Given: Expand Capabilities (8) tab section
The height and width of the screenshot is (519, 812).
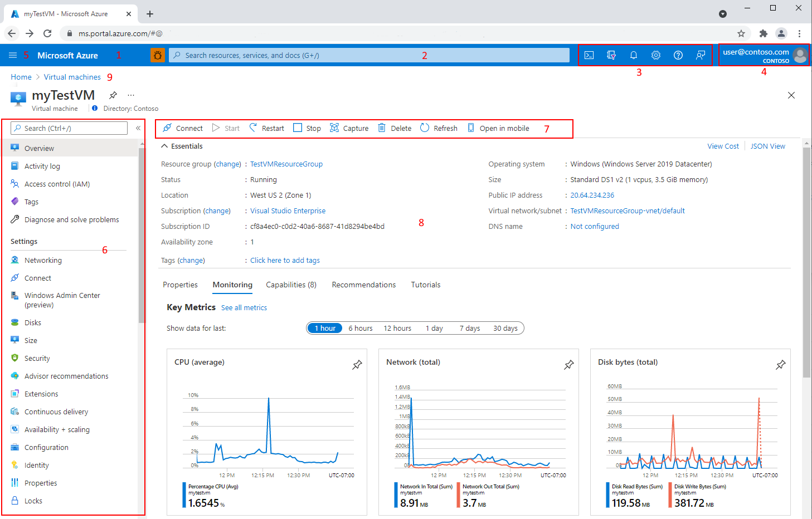Looking at the screenshot, I should [x=291, y=285].
